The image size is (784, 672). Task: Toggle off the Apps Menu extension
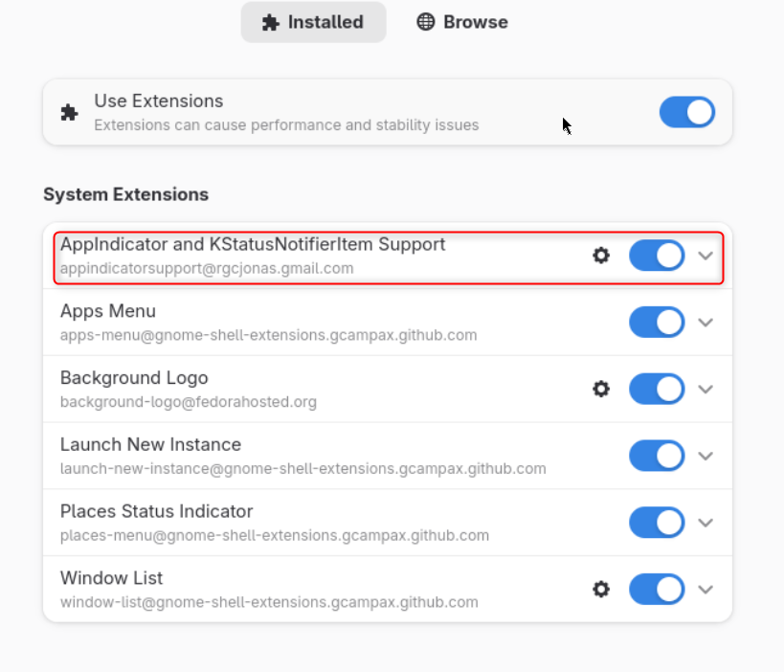click(657, 322)
